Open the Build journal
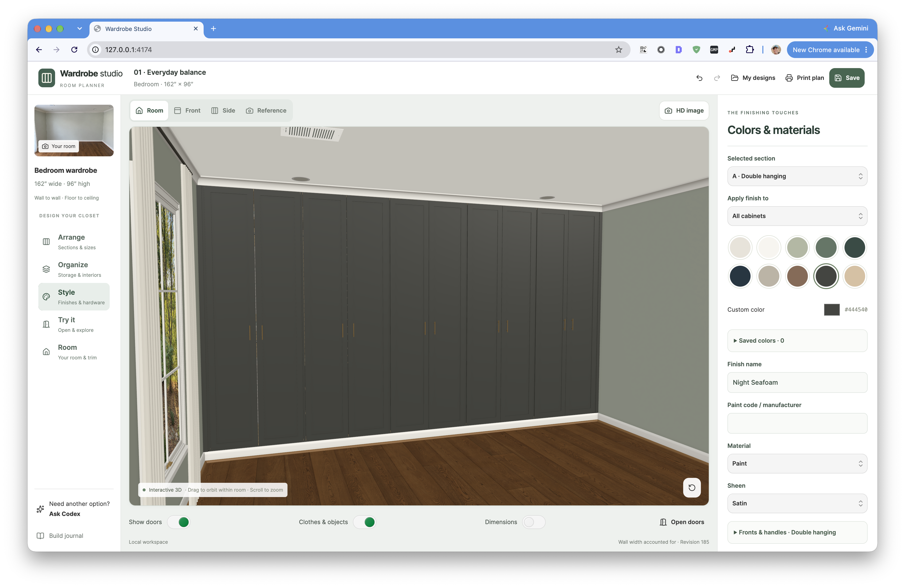905x588 pixels. tap(60, 536)
